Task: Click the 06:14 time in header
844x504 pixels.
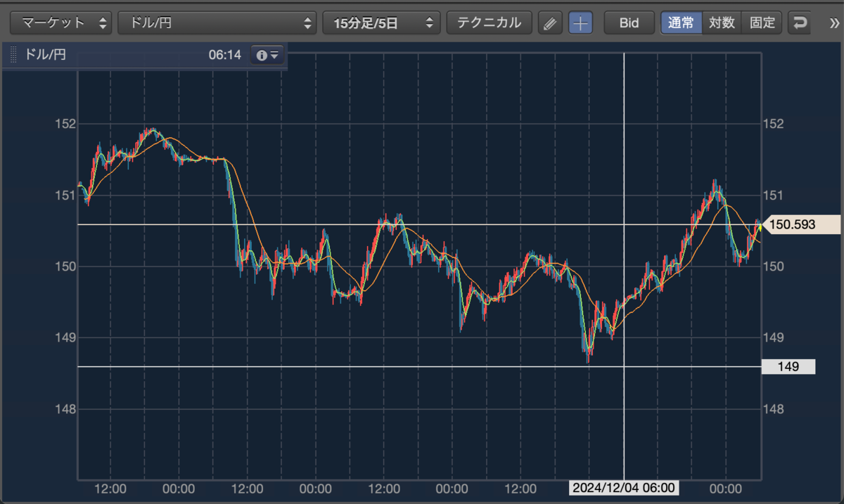Action: coord(225,55)
